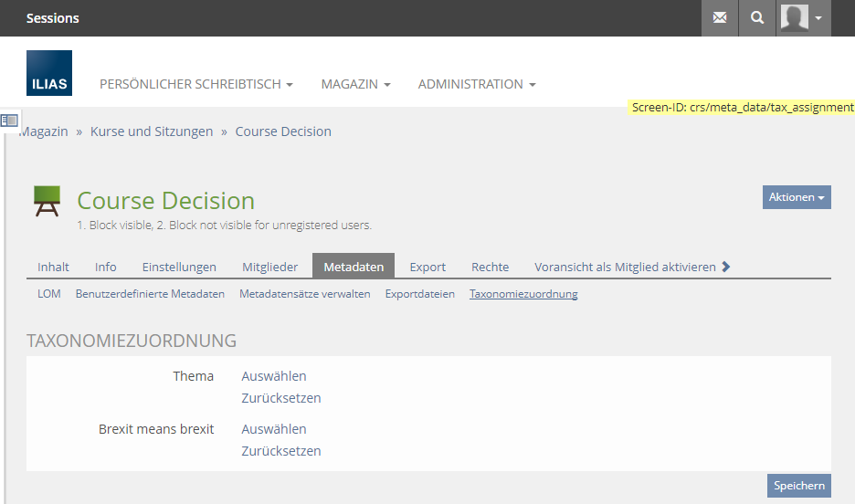The image size is (855, 504).
Task: Open the Export tab
Action: coord(427,267)
